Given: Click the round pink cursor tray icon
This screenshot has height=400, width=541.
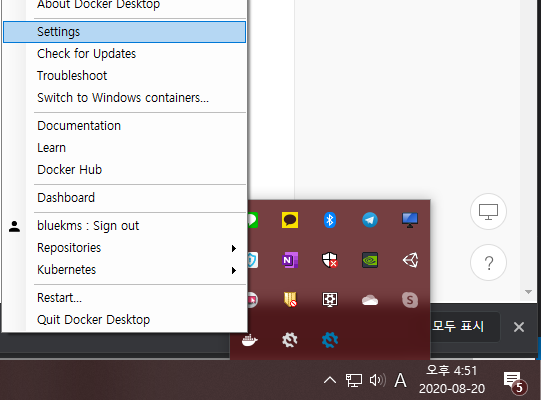Looking at the screenshot, I should tap(253, 300).
